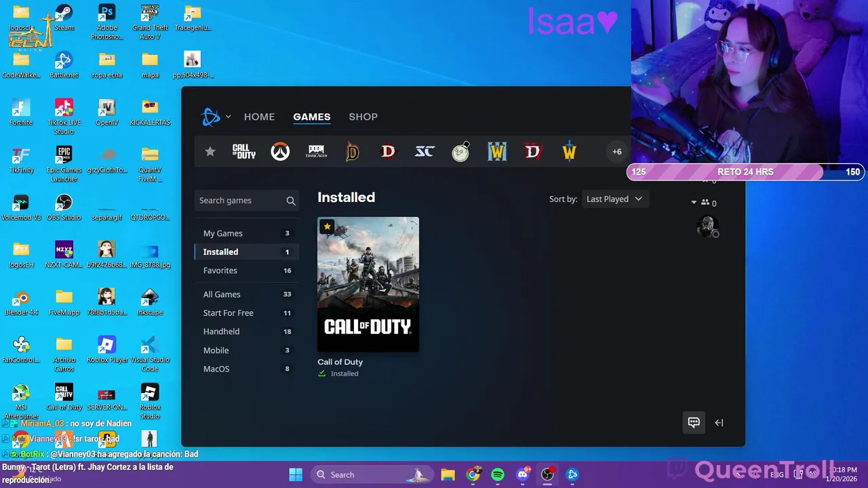Screen dimensions: 868x488
Task: Open Spotify from taskbar
Action: [x=498, y=474]
